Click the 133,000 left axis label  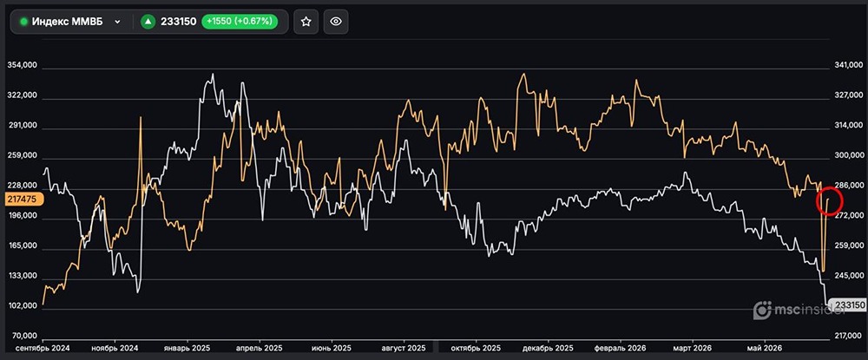[x=23, y=276]
